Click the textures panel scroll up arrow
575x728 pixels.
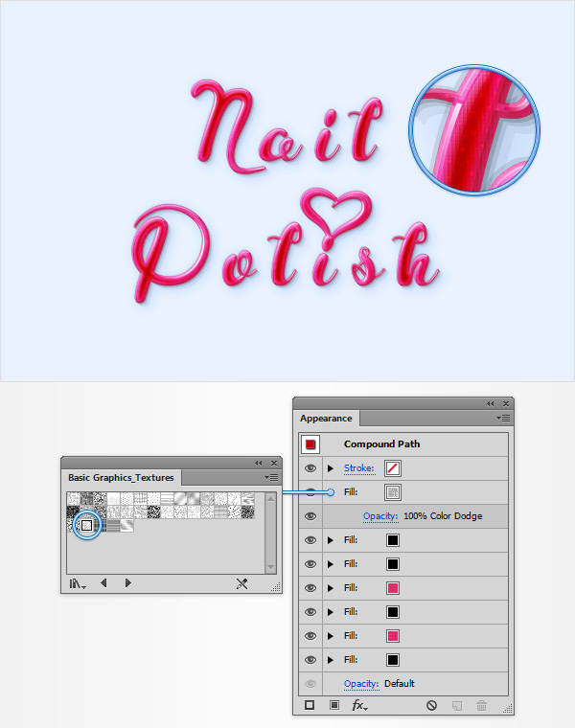pos(271,499)
